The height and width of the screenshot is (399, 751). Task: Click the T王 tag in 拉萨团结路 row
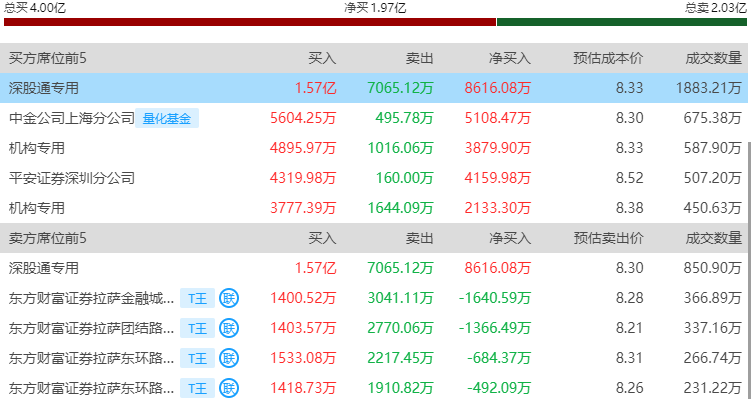point(197,328)
